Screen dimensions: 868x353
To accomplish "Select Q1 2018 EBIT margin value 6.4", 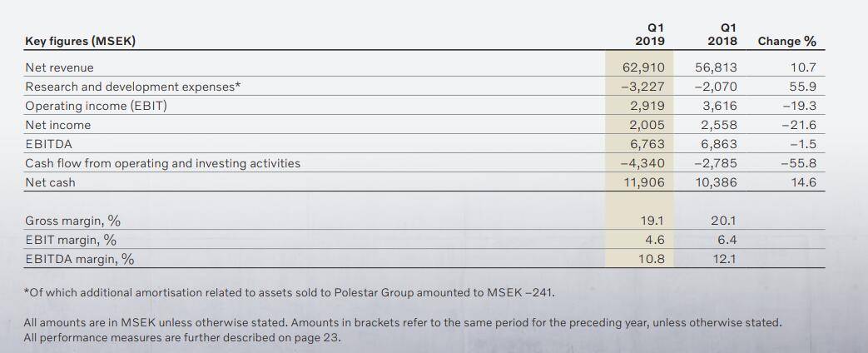I will (727, 240).
